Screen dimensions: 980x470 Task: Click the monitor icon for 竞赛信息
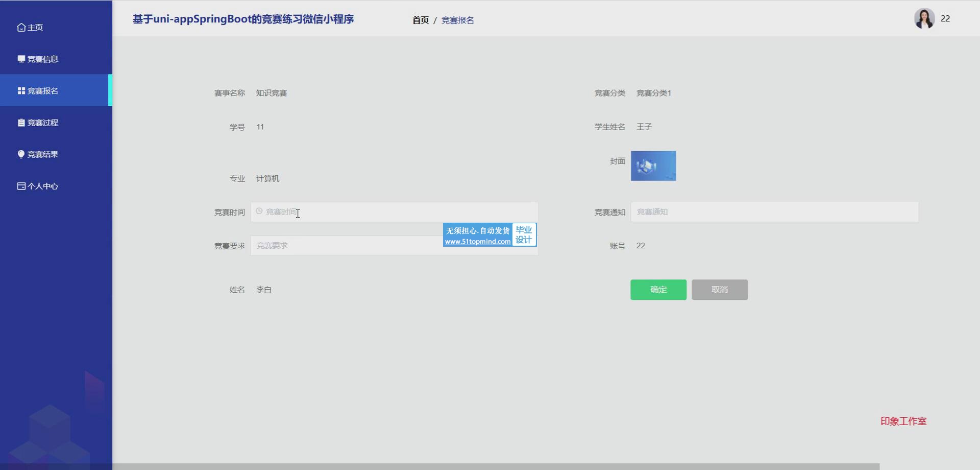point(21,59)
